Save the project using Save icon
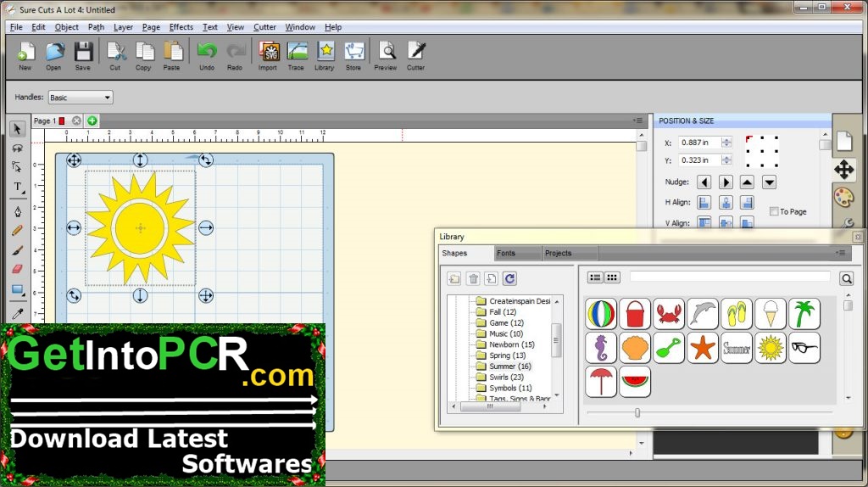This screenshot has height=487, width=868. 83,55
